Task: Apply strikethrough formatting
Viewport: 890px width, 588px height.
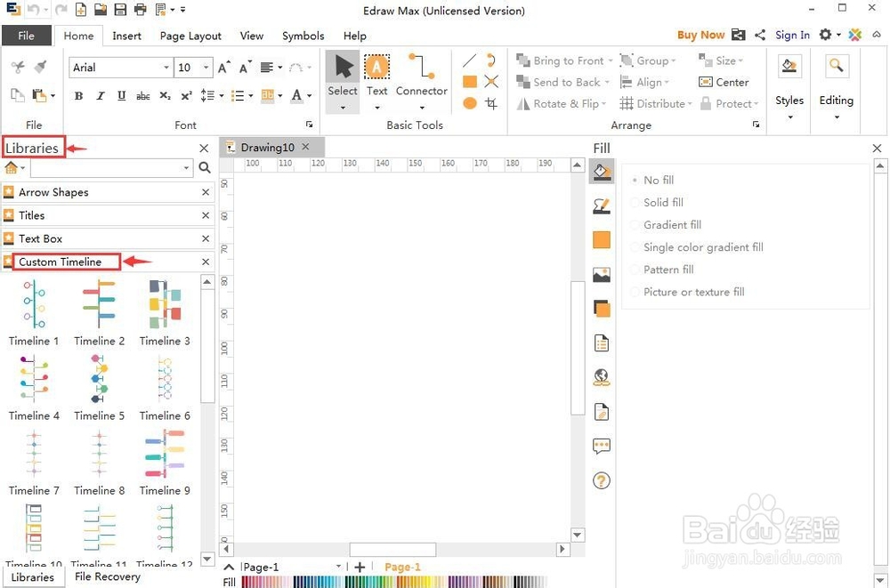Action: tap(143, 96)
